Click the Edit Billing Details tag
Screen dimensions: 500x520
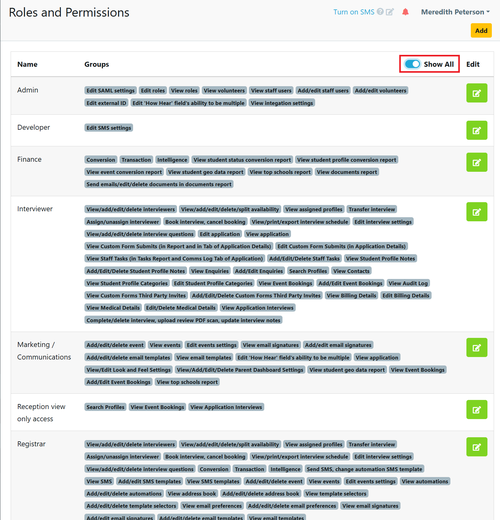click(406, 296)
